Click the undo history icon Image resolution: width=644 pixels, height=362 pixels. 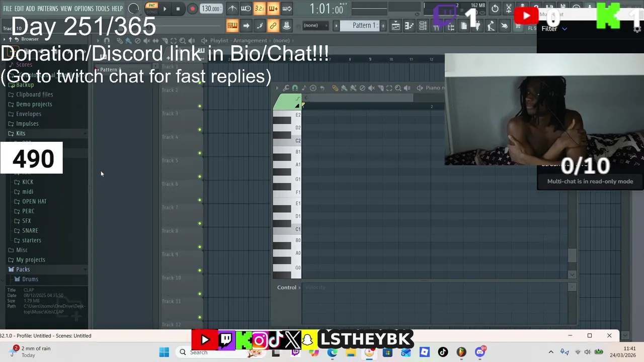pyautogui.click(x=495, y=9)
